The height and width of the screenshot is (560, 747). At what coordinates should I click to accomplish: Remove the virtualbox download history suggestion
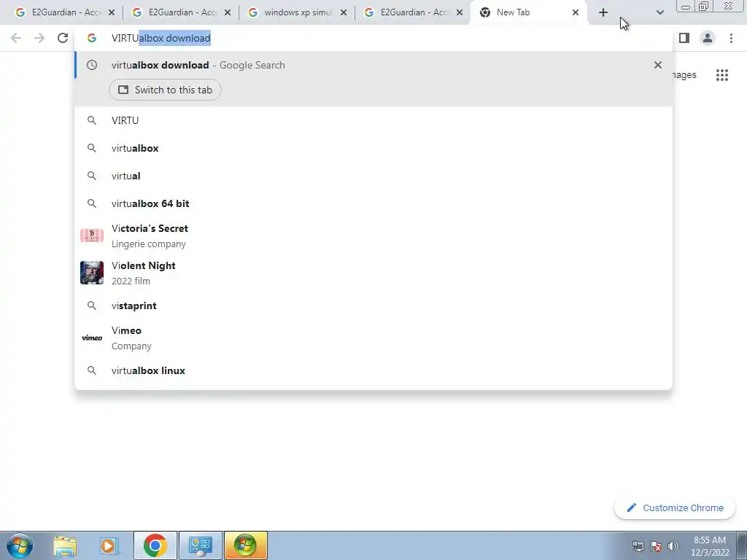click(x=658, y=65)
